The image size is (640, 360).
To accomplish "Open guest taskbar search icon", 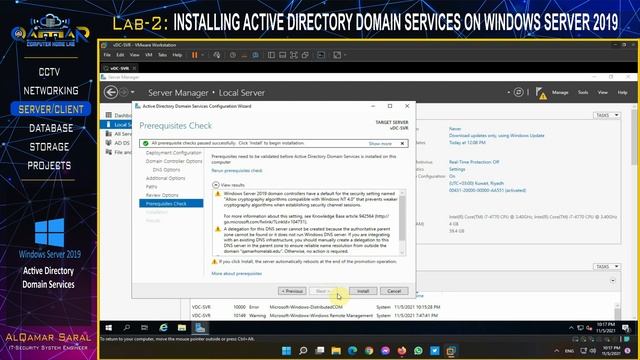I will pyautogui.click(x=127, y=328).
